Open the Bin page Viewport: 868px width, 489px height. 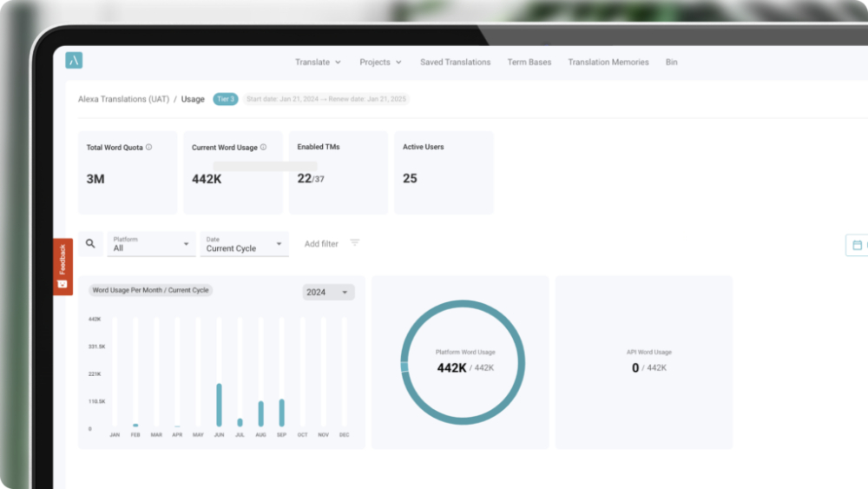671,63
